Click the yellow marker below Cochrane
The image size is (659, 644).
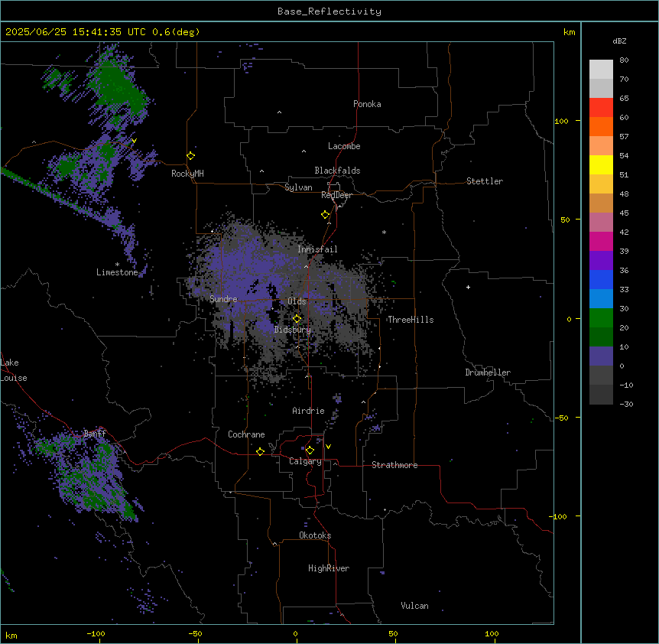pos(260,452)
